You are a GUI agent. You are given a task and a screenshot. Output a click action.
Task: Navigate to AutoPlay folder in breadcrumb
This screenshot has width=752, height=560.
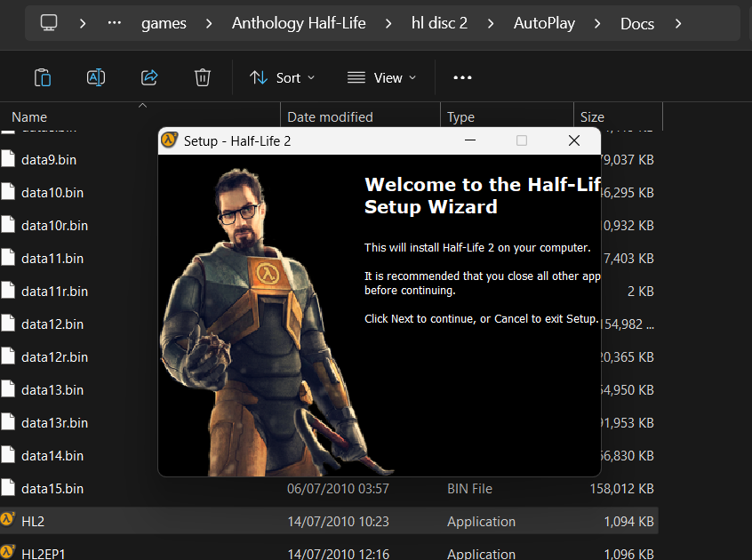pyautogui.click(x=544, y=23)
